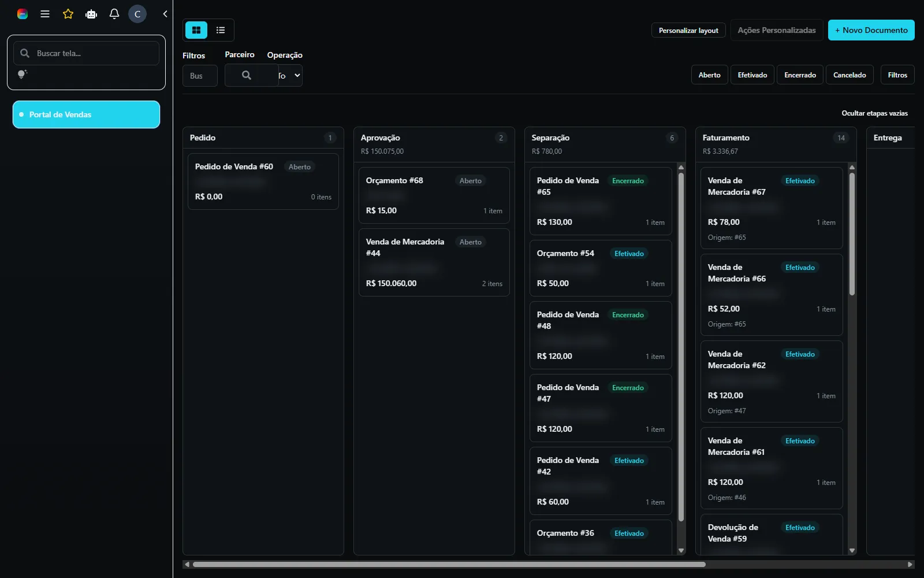Click the Separação count badge 6
924x578 pixels.
(x=672, y=138)
